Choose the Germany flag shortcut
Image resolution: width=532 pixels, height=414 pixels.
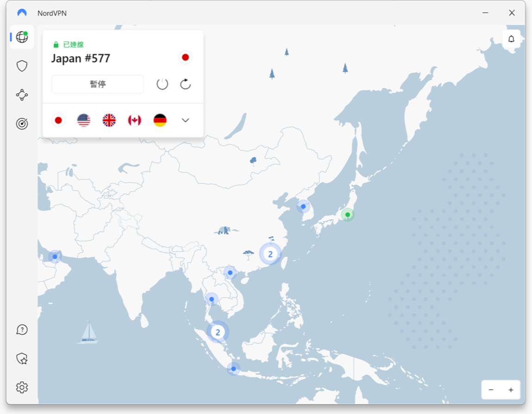[160, 120]
